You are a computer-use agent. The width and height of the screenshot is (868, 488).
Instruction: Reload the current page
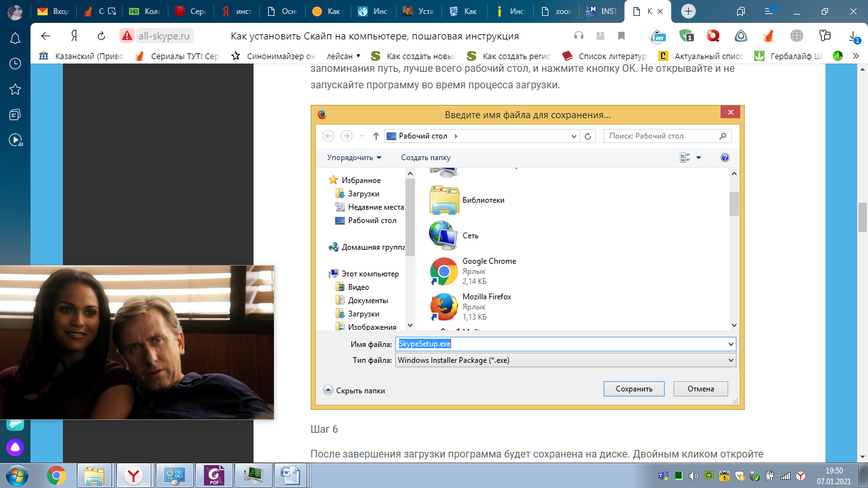click(x=101, y=36)
